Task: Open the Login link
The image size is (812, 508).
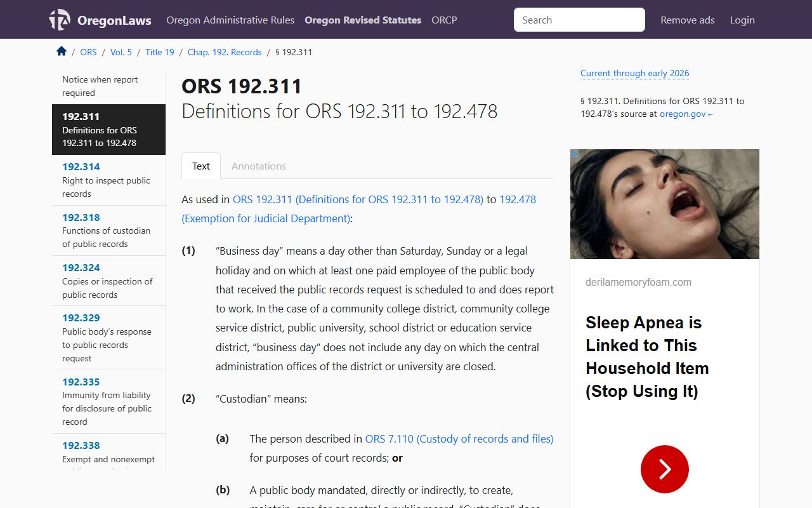Action: point(742,20)
